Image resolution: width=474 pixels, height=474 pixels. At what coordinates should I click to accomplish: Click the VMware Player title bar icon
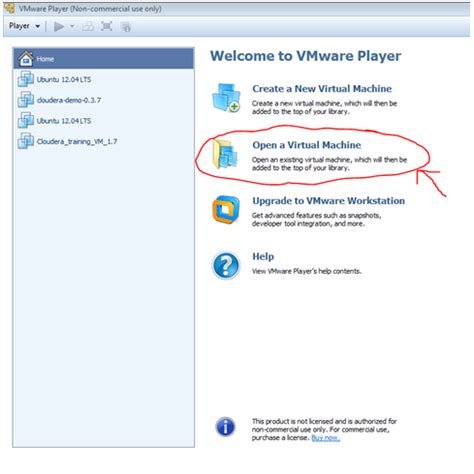coord(9,8)
